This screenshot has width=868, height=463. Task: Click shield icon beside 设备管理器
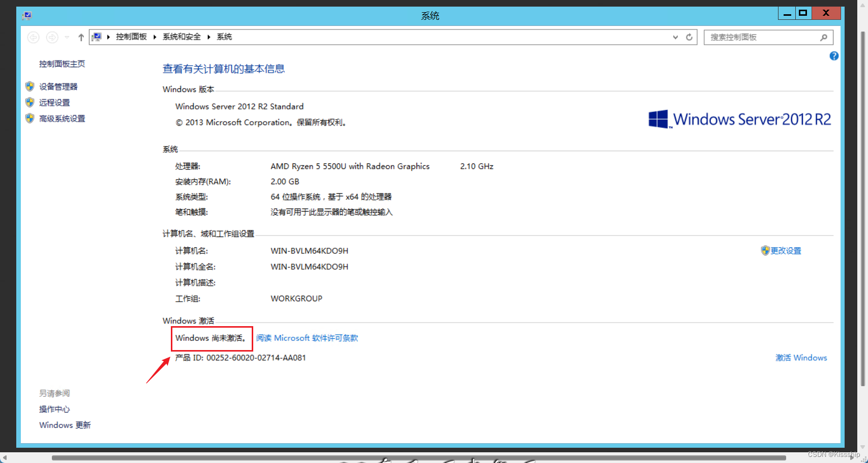coord(30,86)
